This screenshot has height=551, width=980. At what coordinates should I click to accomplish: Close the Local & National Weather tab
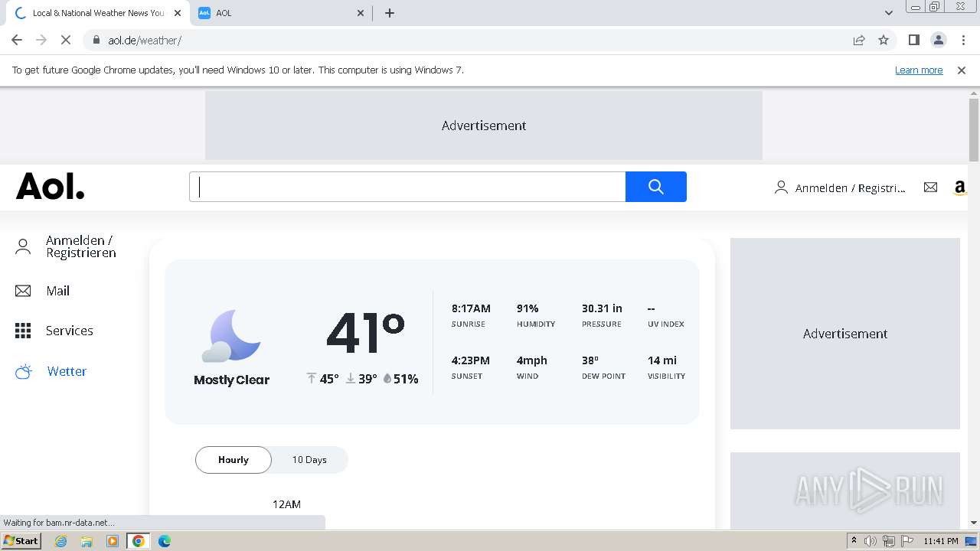coord(178,13)
